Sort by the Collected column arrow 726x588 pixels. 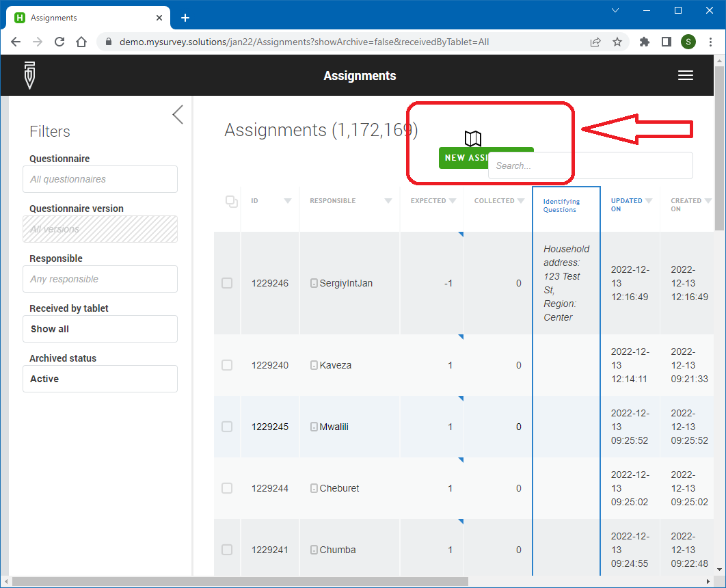coord(521,201)
